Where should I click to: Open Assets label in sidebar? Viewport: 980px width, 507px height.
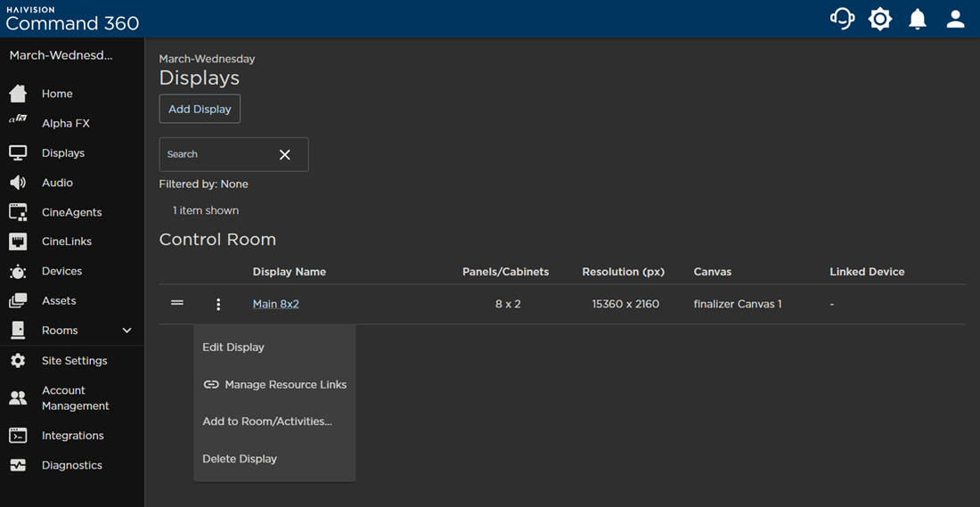click(59, 300)
